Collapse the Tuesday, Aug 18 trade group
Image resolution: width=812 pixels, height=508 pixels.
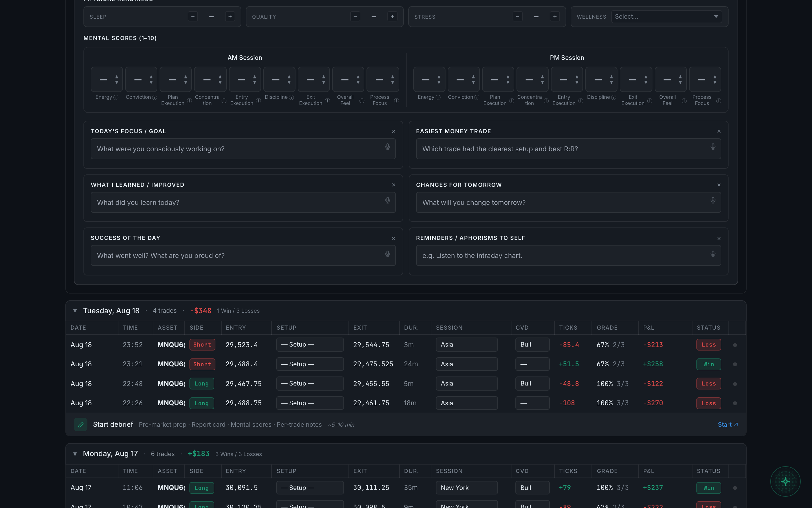click(75, 311)
